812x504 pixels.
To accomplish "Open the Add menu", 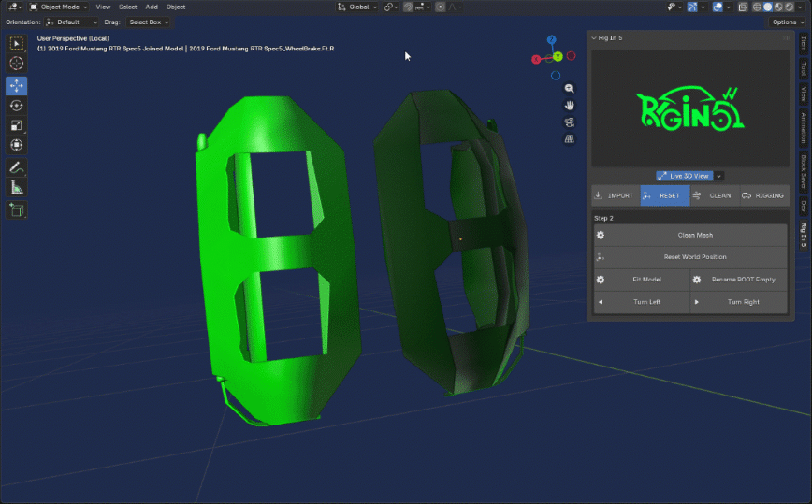I will tap(152, 7).
